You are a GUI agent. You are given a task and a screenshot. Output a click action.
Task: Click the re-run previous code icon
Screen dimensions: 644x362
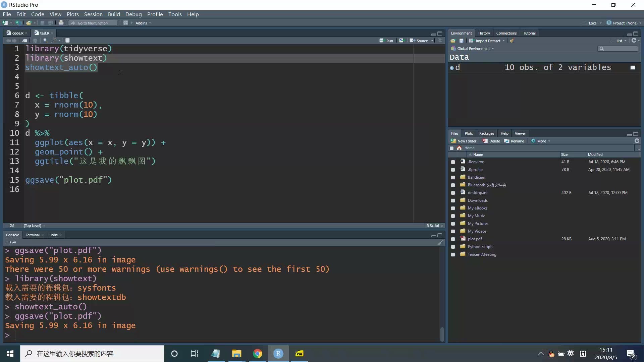click(401, 41)
